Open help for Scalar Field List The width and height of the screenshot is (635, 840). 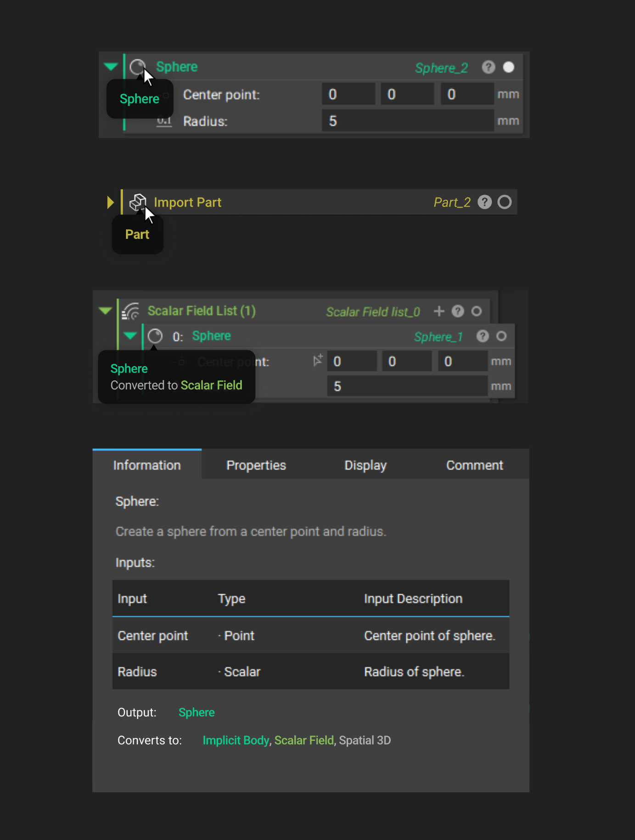pyautogui.click(x=458, y=311)
